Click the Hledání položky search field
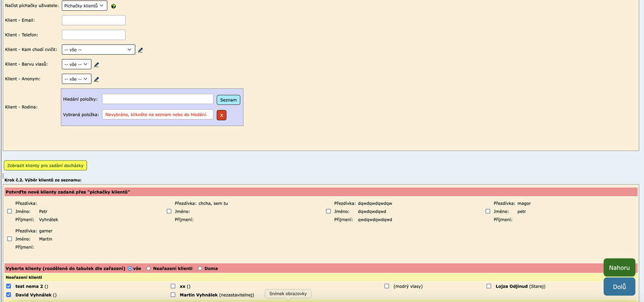The height and width of the screenshot is (302, 644). click(157, 99)
